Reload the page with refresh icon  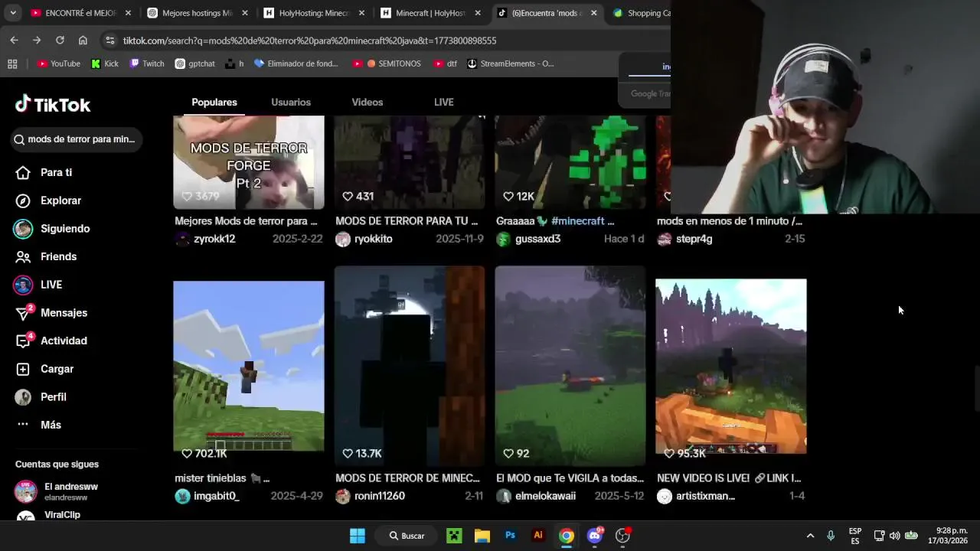coord(60,41)
